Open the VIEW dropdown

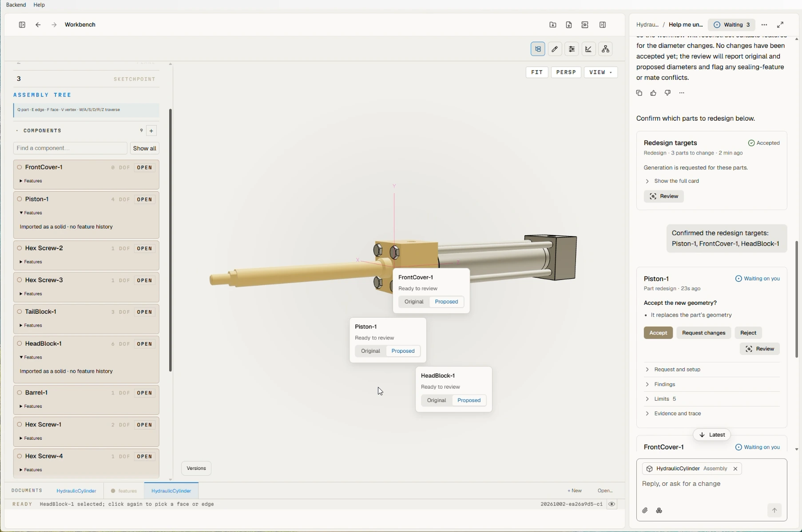pyautogui.click(x=601, y=72)
